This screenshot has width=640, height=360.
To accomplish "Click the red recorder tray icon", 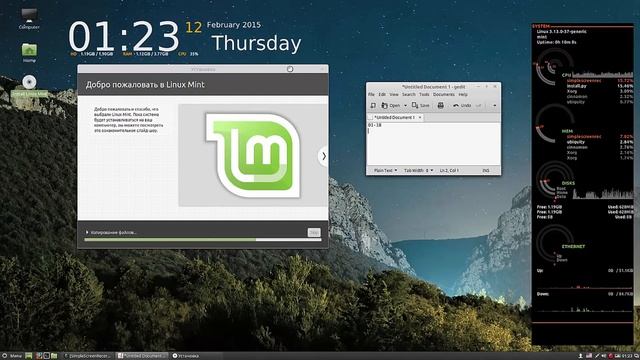I will point(611,356).
